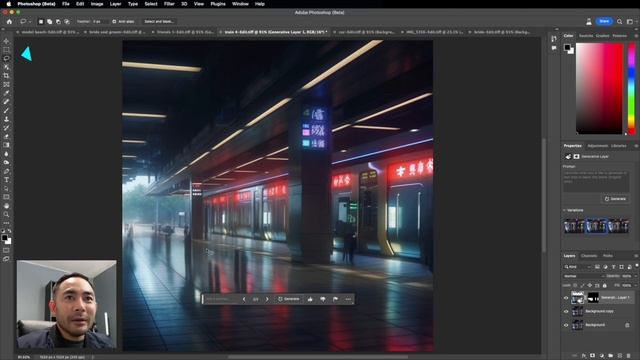Select the Move tool

coord(6,41)
